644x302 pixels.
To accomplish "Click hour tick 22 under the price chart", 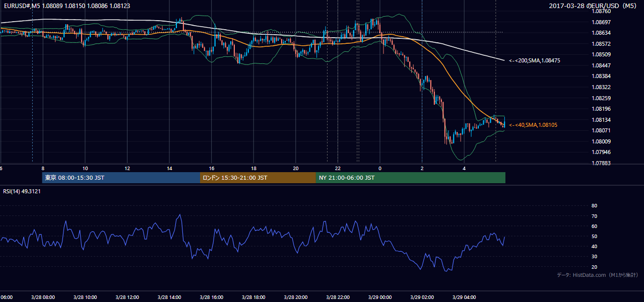I will click(x=338, y=169).
